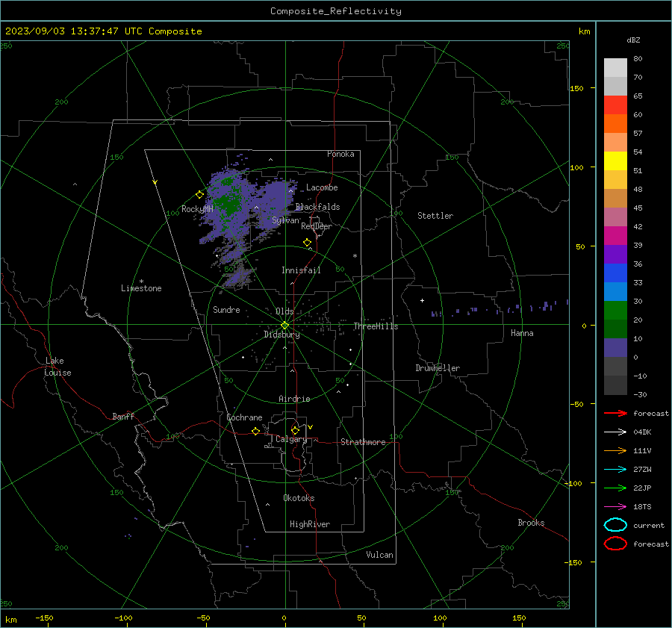This screenshot has width=672, height=628.
Task: Click the HighRiver label
Action: click(309, 524)
